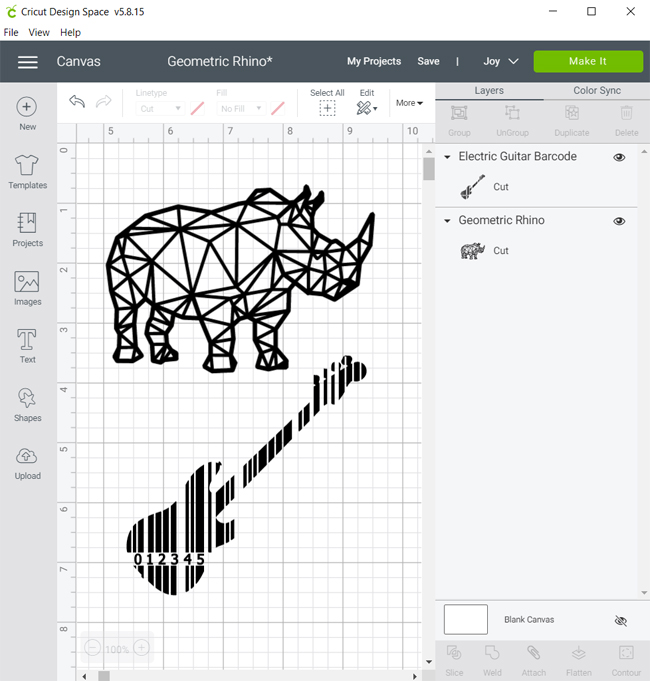Screen dimensions: 650x681
Task: Click the canvas vertical scrollbar thumb
Action: [x=429, y=169]
